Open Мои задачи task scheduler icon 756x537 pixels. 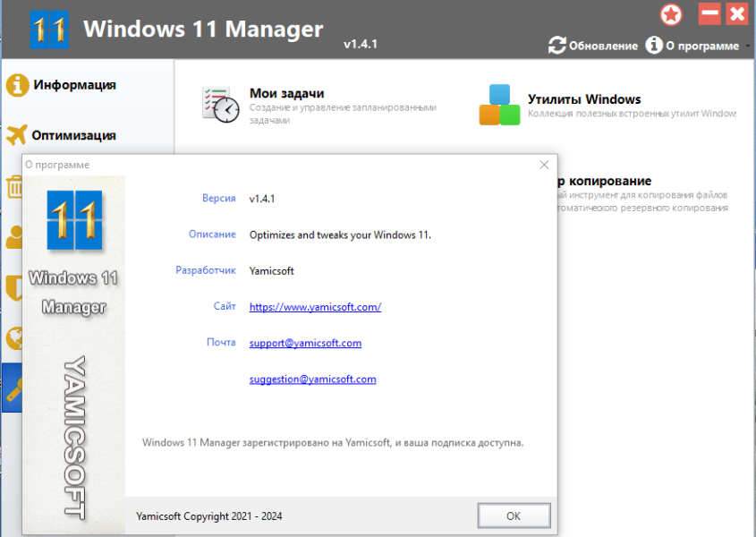tap(221, 104)
